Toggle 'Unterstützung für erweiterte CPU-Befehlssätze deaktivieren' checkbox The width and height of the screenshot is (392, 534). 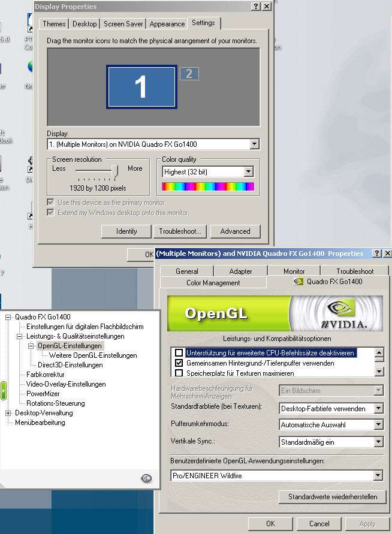pos(179,352)
